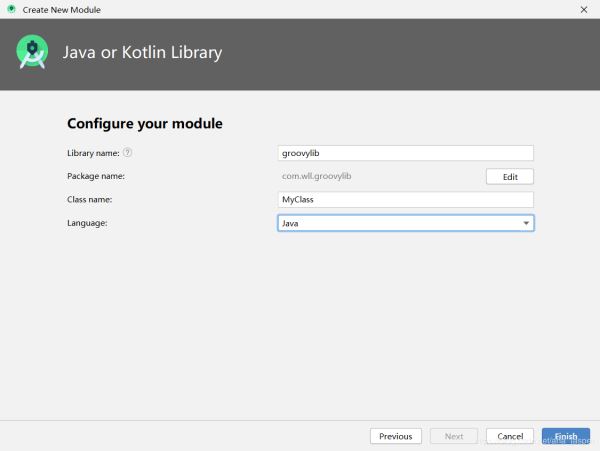Click the "Language:" label
This screenshot has width=600, height=451.
click(x=86, y=223)
